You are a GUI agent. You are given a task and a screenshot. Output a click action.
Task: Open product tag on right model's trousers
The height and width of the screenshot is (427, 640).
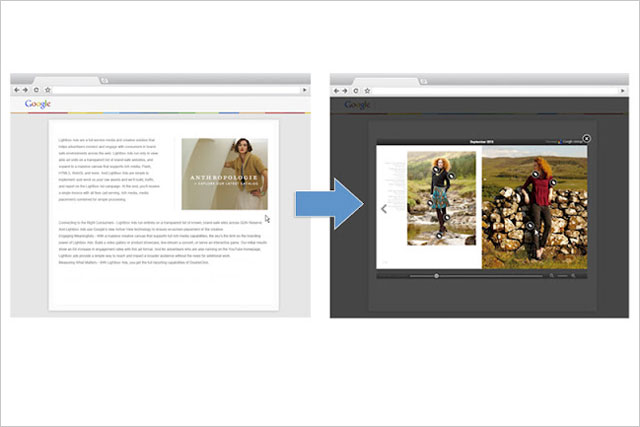[x=530, y=225]
